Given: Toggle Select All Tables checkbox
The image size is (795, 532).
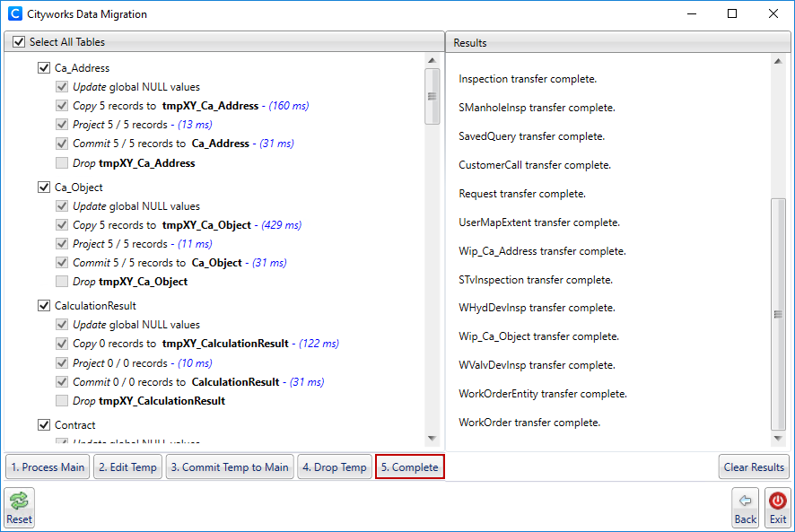Looking at the screenshot, I should click(19, 41).
